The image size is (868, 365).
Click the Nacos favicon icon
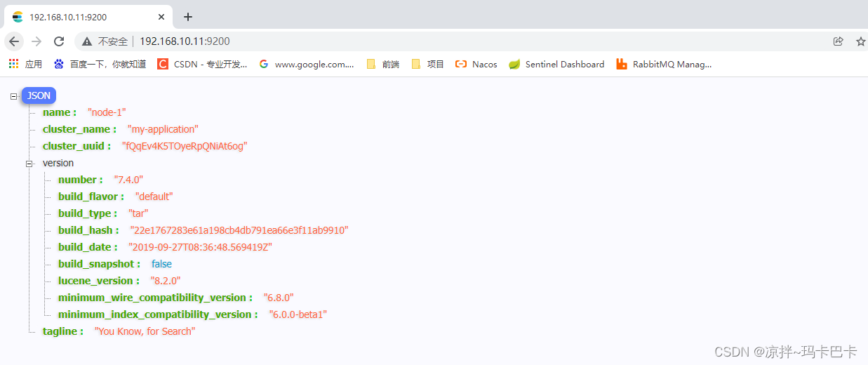(461, 64)
